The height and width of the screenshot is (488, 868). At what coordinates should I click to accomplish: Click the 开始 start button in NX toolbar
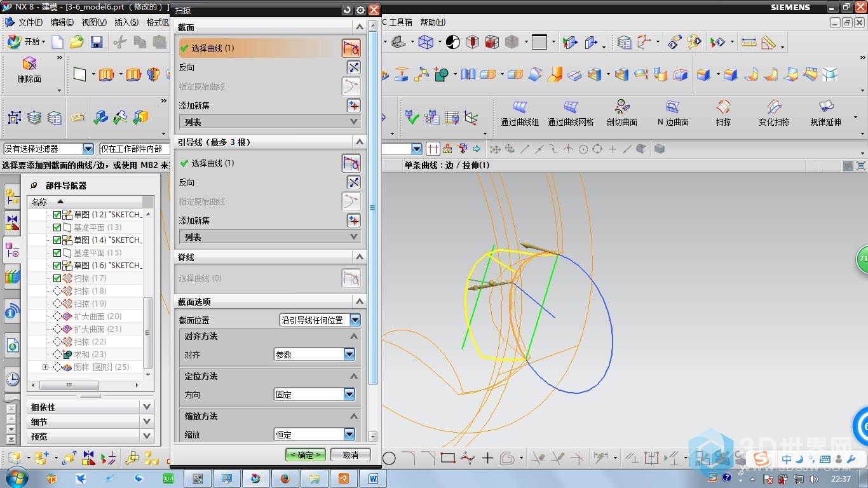tap(25, 42)
